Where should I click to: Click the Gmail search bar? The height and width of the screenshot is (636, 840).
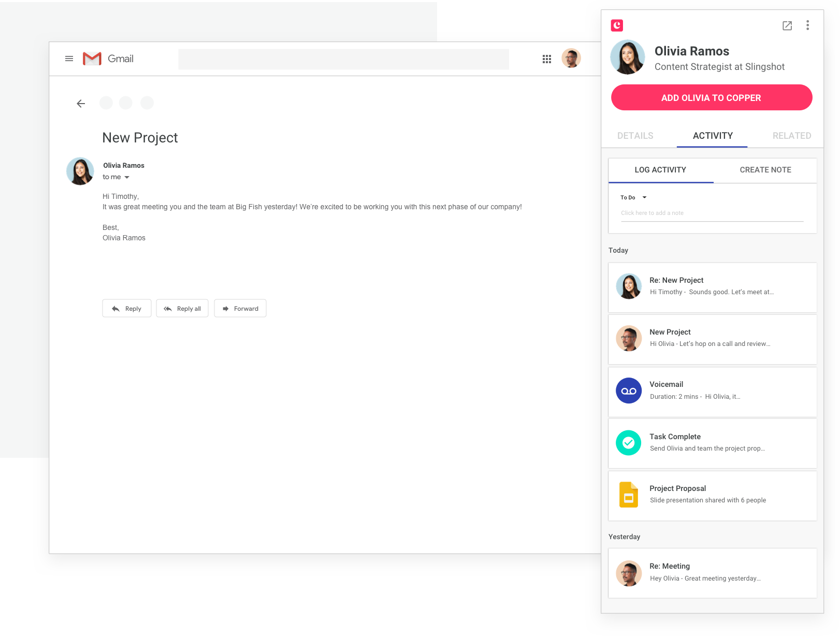343,59
